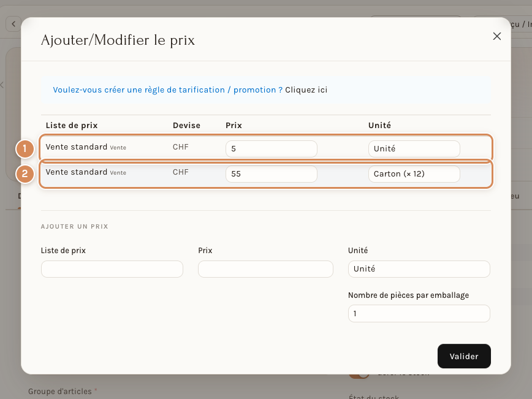
Task: Click the empty Prix field under Ajouter un prix
Action: (x=265, y=269)
